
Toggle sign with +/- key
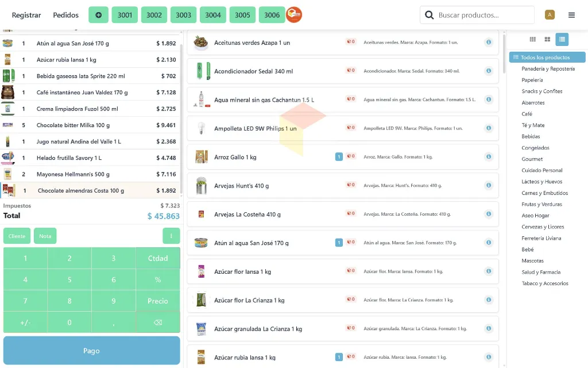click(x=25, y=322)
